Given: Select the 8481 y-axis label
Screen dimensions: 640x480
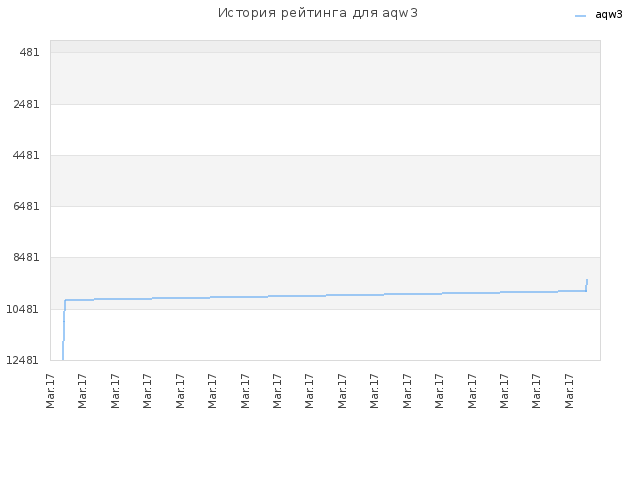Looking at the screenshot, I should pyautogui.click(x=27, y=258).
